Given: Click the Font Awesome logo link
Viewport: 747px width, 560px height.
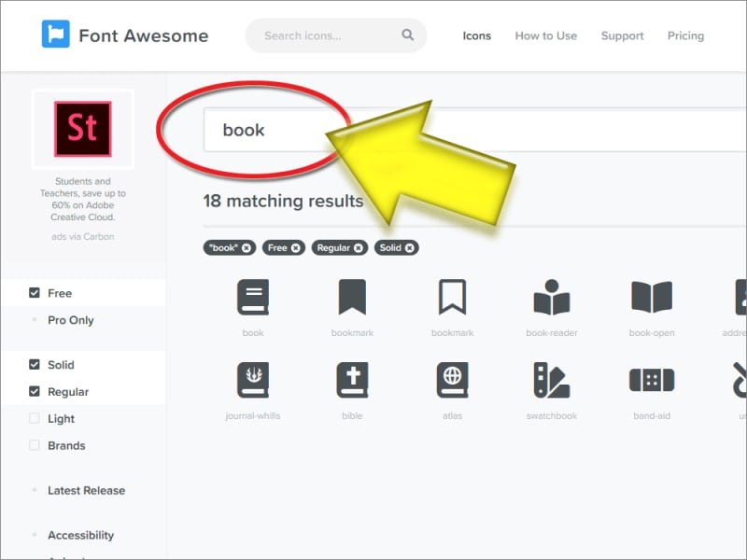Looking at the screenshot, I should pyautogui.click(x=125, y=35).
